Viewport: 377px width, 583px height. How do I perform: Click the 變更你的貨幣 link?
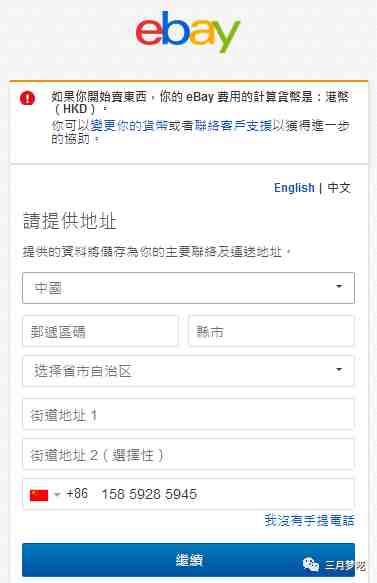pos(129,126)
